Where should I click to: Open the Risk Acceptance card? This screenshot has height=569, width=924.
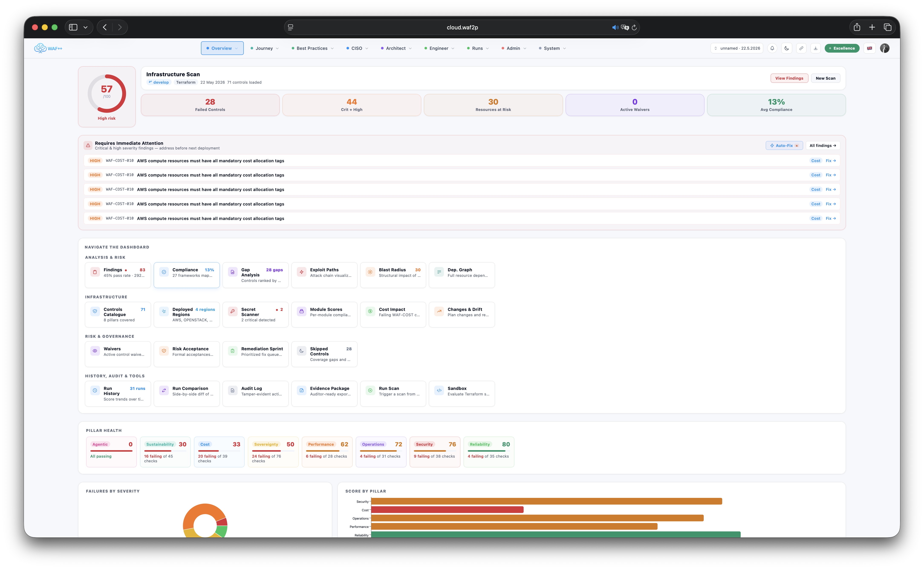(x=187, y=354)
